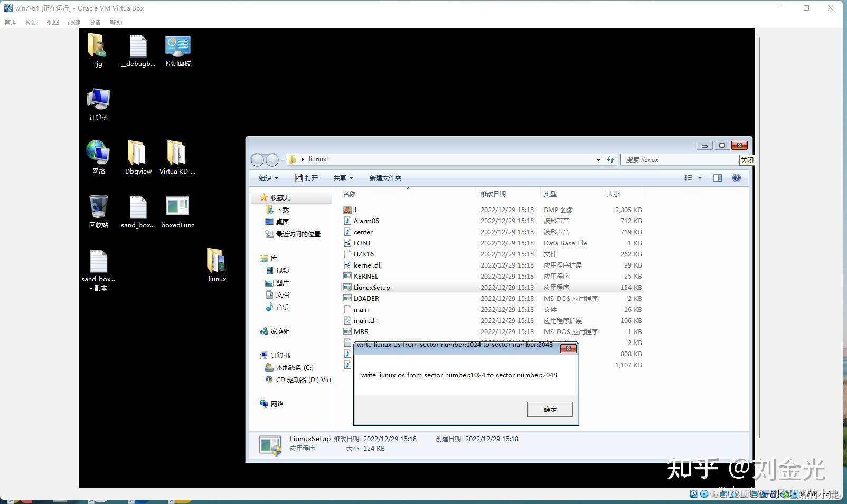Open the 帮助 menu in VirtualBox
This screenshot has height=504, width=847.
pos(116,22)
